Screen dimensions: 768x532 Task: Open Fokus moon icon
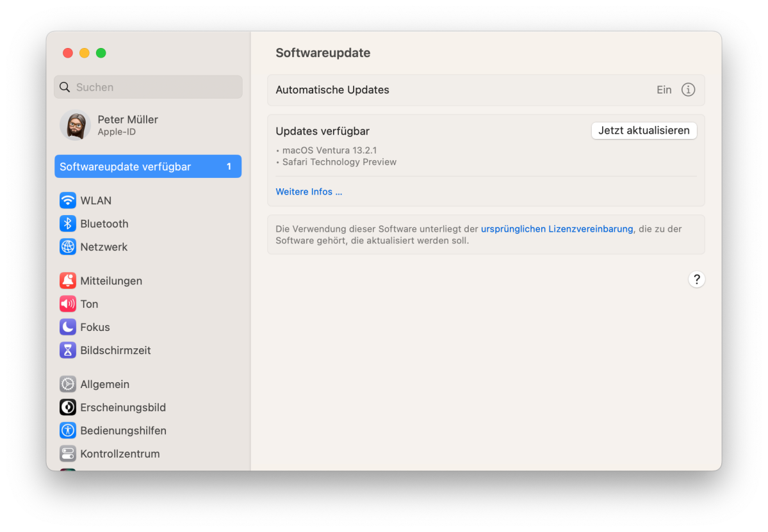[x=68, y=327]
